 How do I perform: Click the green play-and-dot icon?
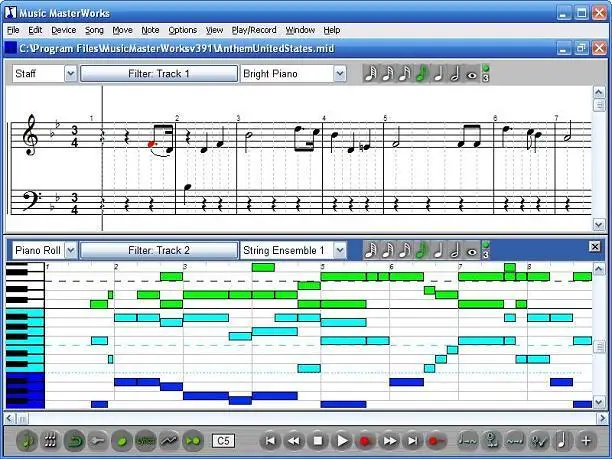coord(193,441)
